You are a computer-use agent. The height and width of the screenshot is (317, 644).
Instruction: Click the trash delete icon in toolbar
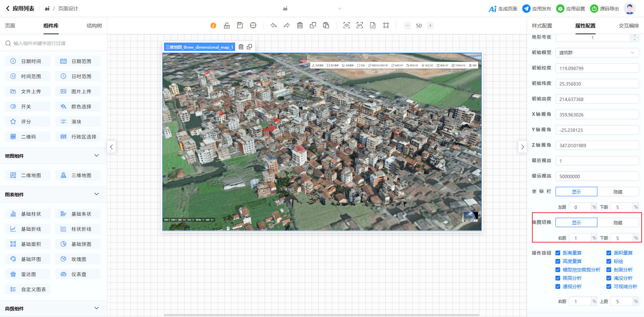click(300, 25)
